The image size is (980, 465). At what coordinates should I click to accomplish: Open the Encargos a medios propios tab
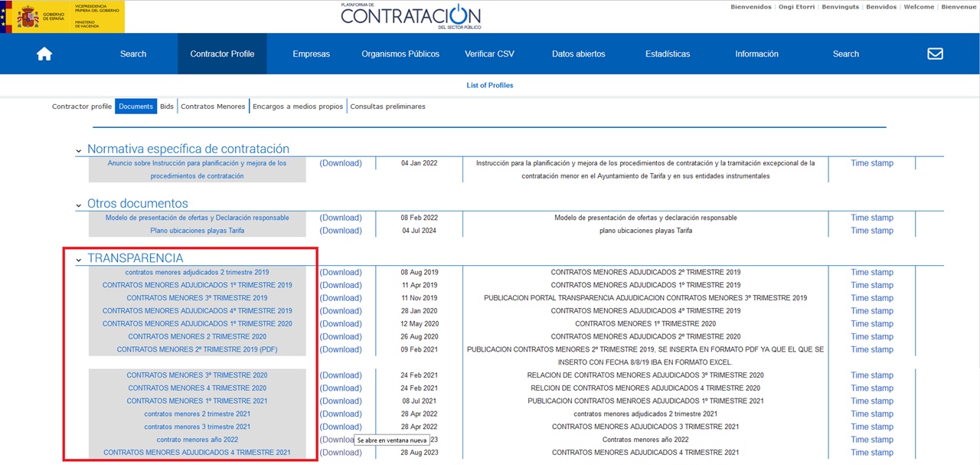[298, 106]
